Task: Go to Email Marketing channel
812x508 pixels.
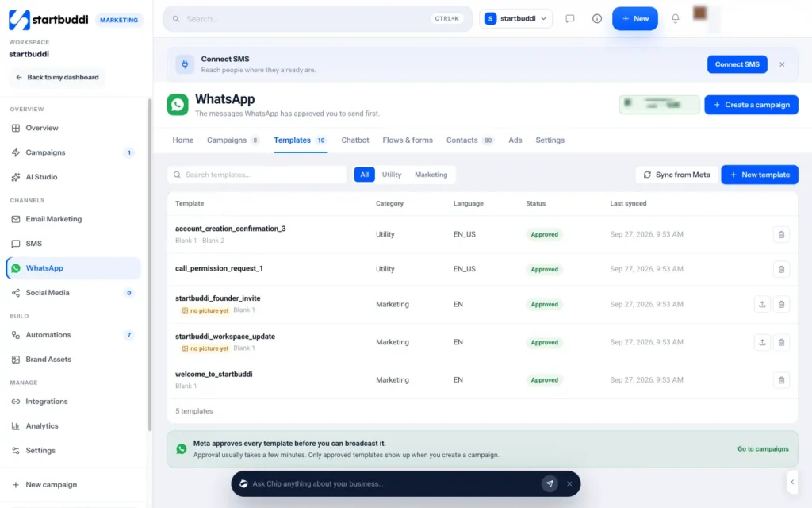Action: point(73,219)
